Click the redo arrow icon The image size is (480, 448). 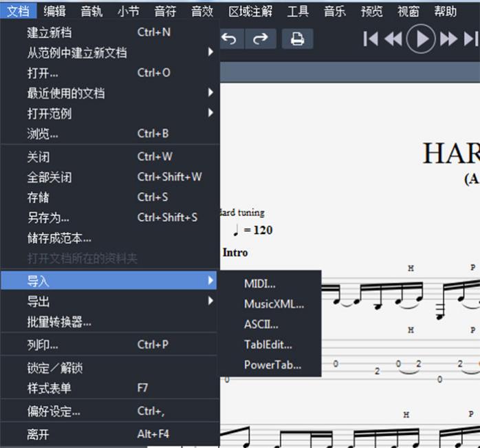click(260, 39)
